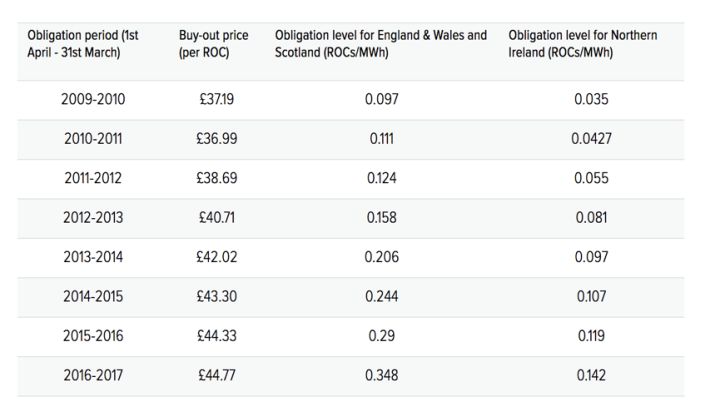The height and width of the screenshot is (416, 720).
Task: Click the 0.206 obligation level value
Action: pyautogui.click(x=381, y=257)
